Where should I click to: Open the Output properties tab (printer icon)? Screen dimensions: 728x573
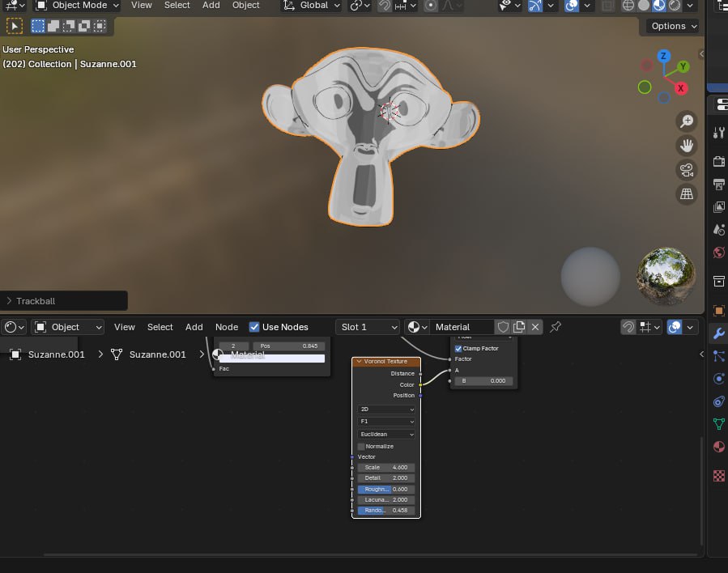(719, 185)
